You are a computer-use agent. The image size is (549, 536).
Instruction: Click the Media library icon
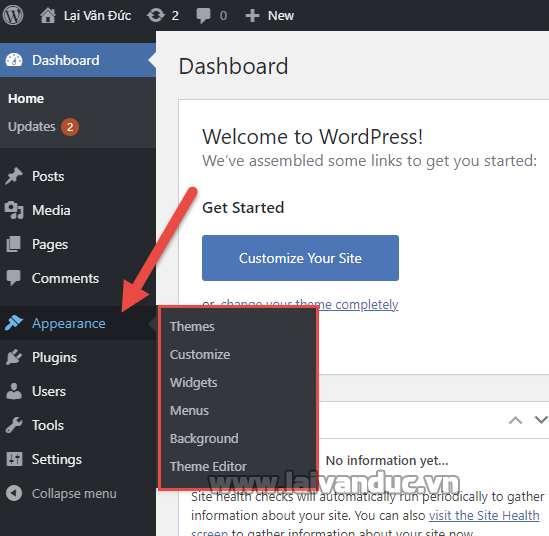pos(14,210)
